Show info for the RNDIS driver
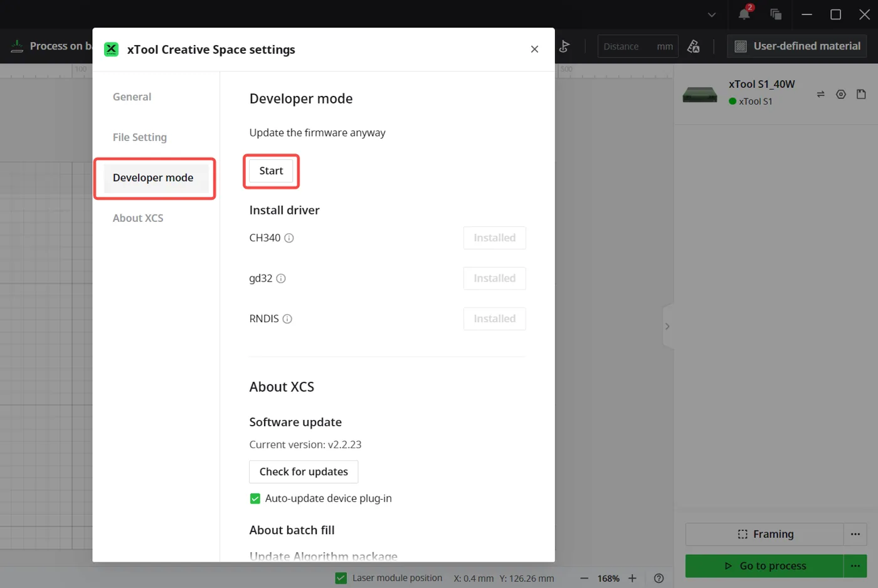The image size is (878, 588). click(287, 319)
